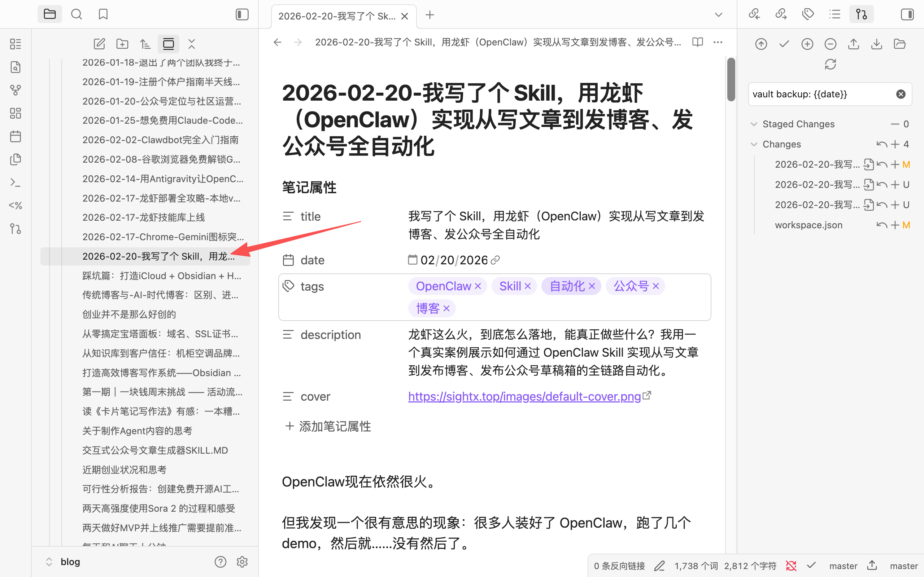Click the new folder icon

(122, 44)
